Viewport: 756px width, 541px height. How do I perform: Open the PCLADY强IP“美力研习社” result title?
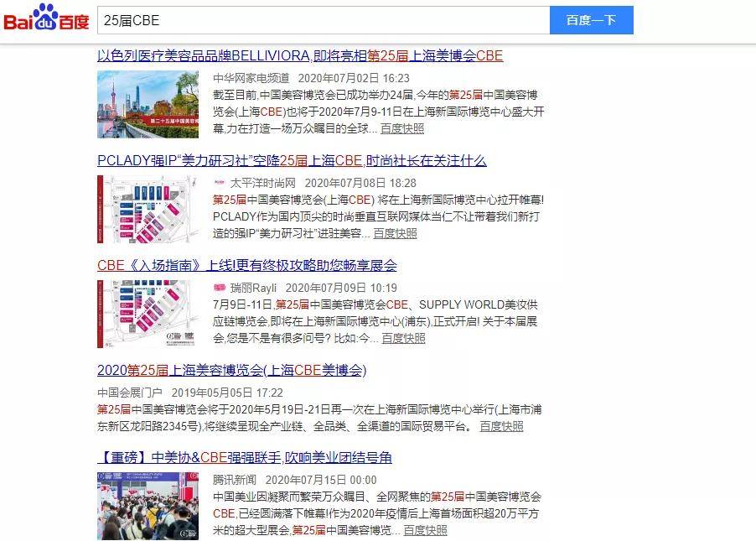[292, 161]
